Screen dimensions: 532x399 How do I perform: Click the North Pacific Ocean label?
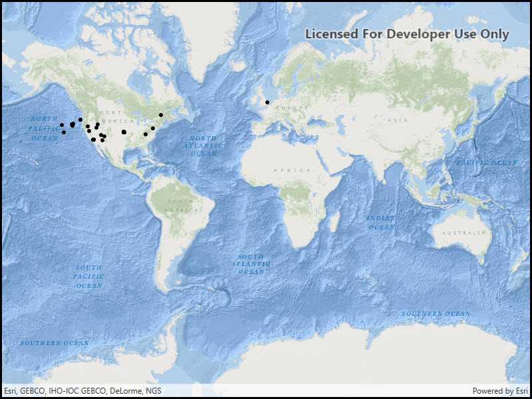(x=45, y=128)
